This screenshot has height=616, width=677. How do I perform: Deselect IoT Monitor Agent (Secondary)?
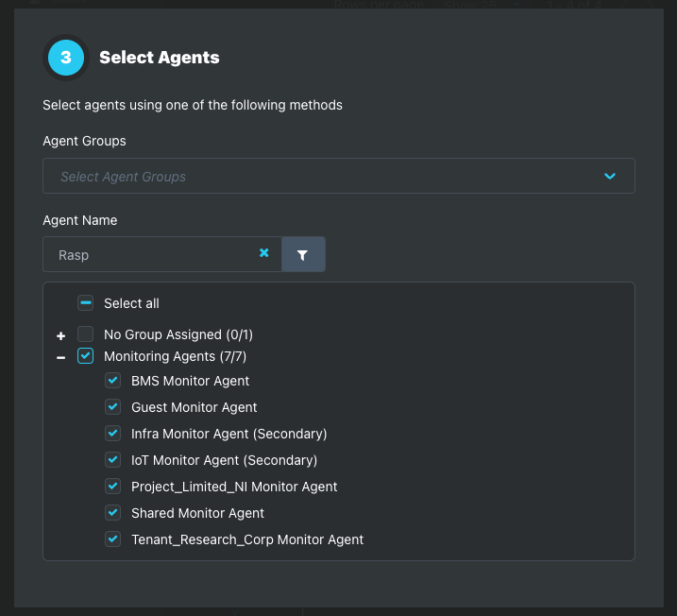click(112, 459)
